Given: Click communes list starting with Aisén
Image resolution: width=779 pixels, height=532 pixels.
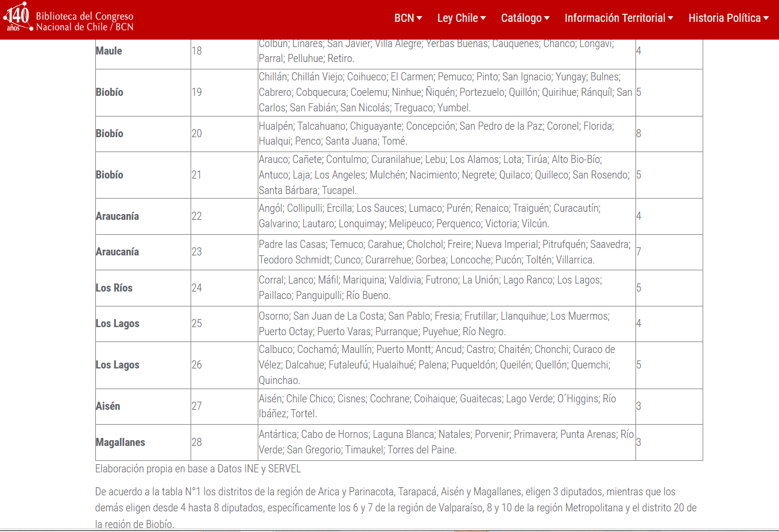Looking at the screenshot, I should pos(447,406).
